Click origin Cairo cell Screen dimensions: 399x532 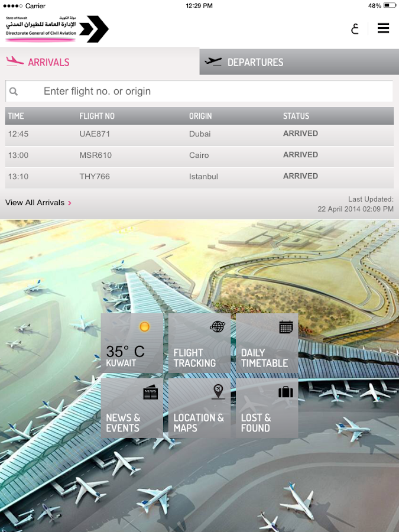tap(199, 155)
